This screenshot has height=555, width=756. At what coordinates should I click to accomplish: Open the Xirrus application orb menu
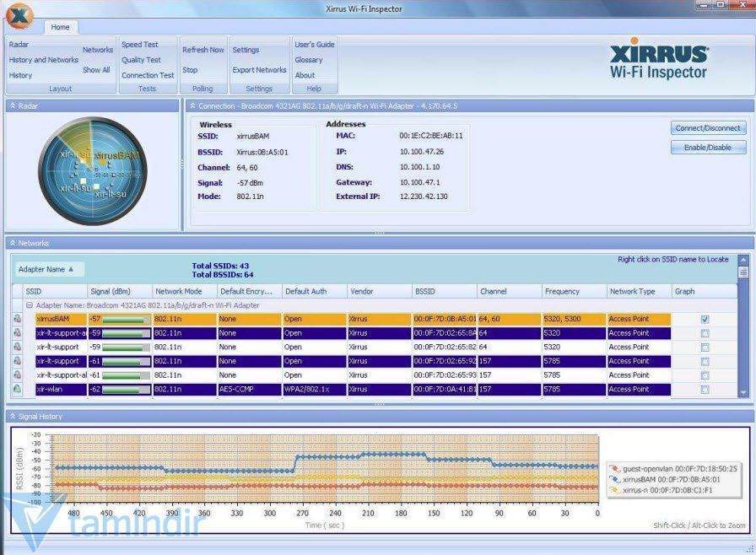(19, 15)
